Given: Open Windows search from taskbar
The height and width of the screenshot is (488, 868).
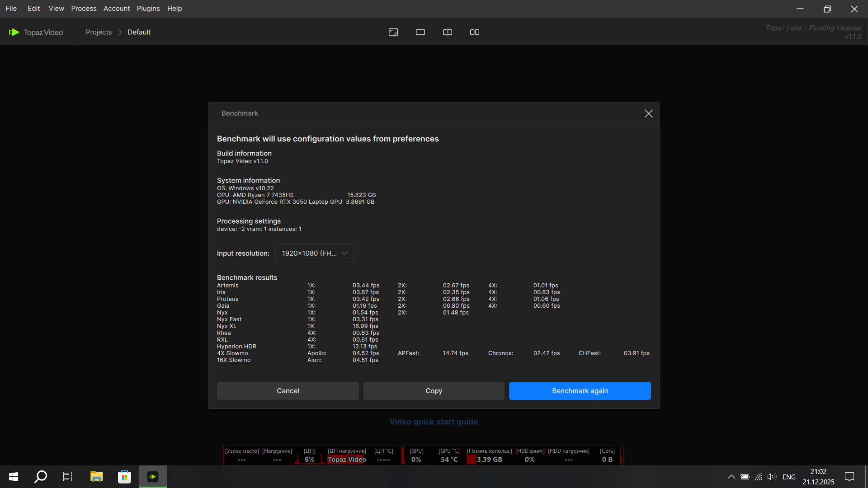Looking at the screenshot, I should (41, 477).
